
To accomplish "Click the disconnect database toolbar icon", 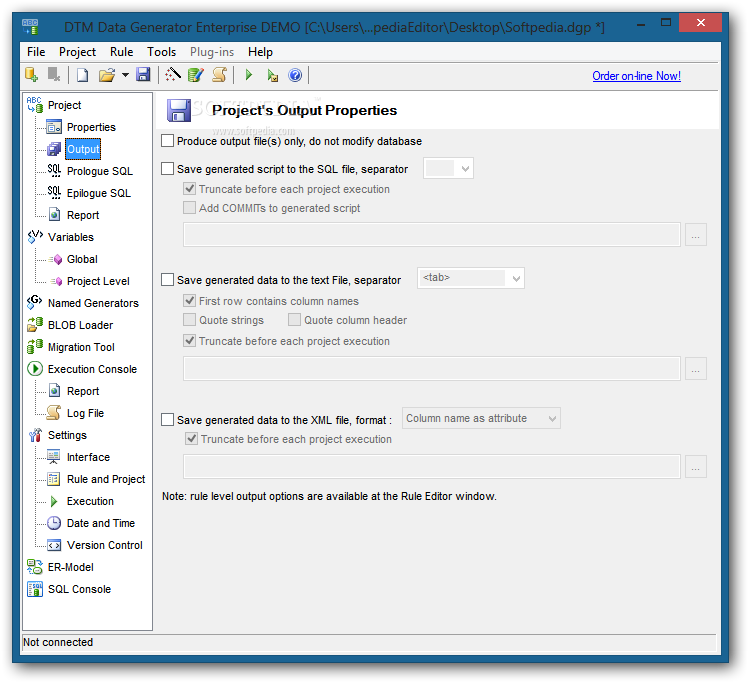I will [x=54, y=75].
